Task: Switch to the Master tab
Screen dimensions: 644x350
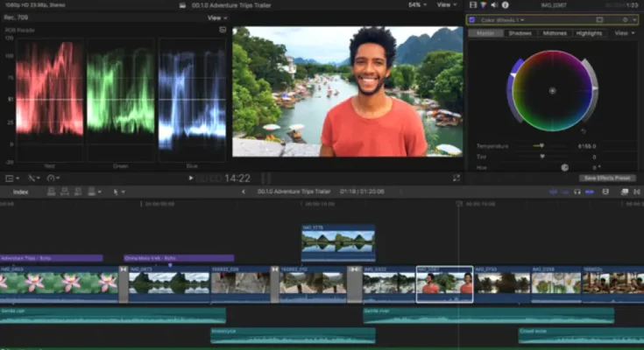Action: (485, 33)
